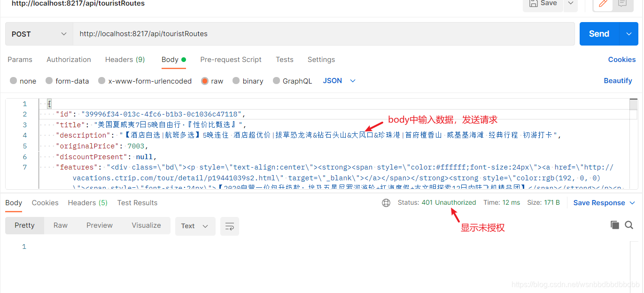Open the JSON format dropdown

click(339, 81)
